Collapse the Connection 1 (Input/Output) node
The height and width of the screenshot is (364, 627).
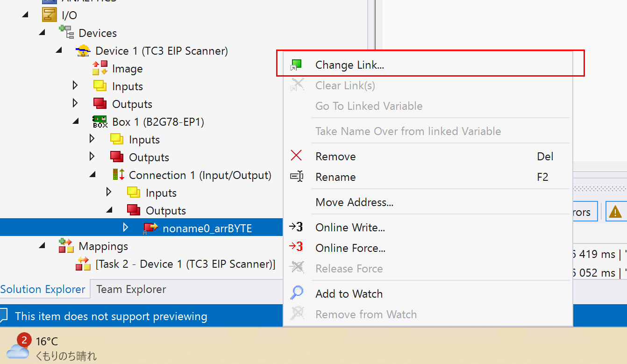click(92, 175)
